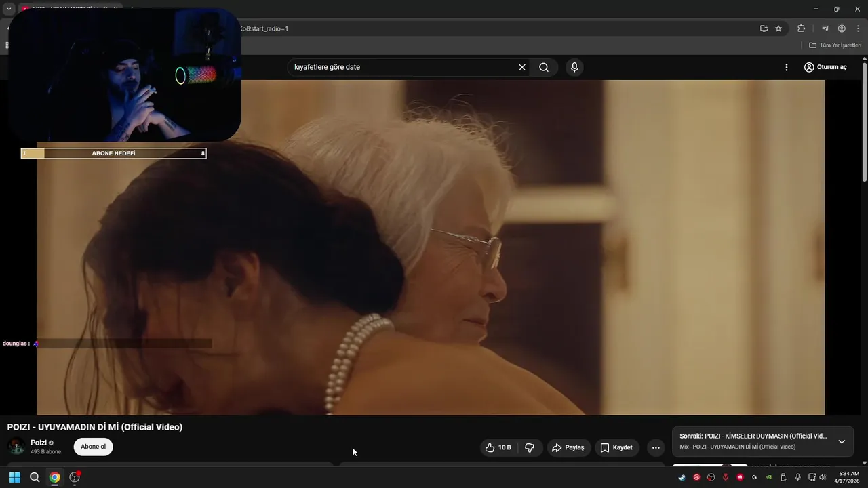
Task: Click the microphone indicator in the system tray
Action: [798, 477]
